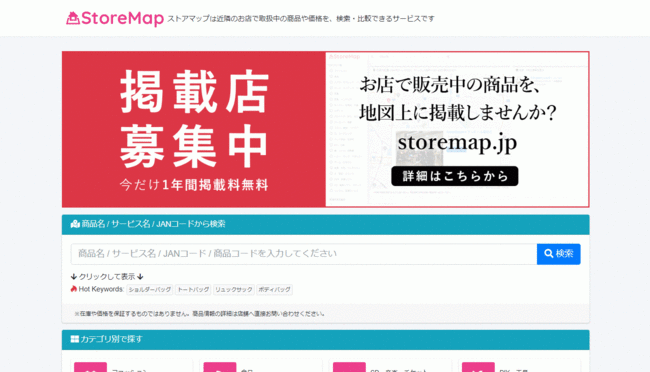Click the Hot Keywords: label
The height and width of the screenshot is (372, 650).
click(x=101, y=289)
